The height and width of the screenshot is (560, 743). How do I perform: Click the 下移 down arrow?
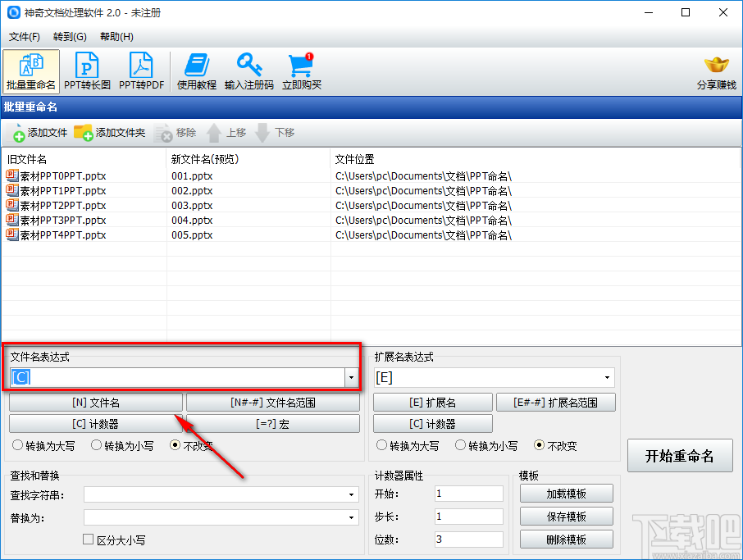coord(275,133)
